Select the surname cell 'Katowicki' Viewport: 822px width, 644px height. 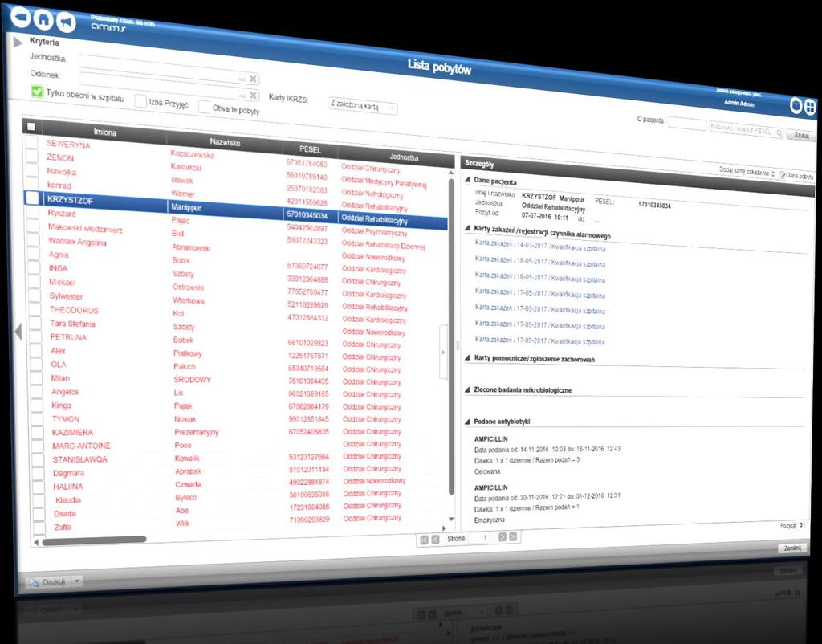click(x=185, y=167)
